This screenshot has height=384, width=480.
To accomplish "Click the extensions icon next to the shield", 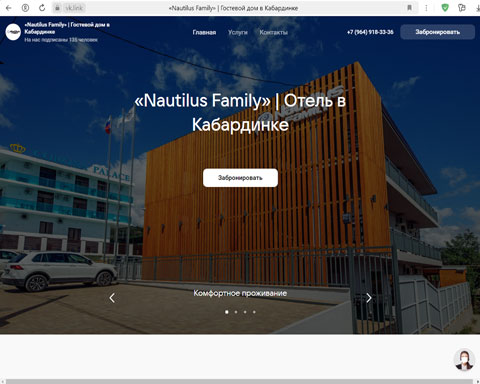I will pos(462,8).
